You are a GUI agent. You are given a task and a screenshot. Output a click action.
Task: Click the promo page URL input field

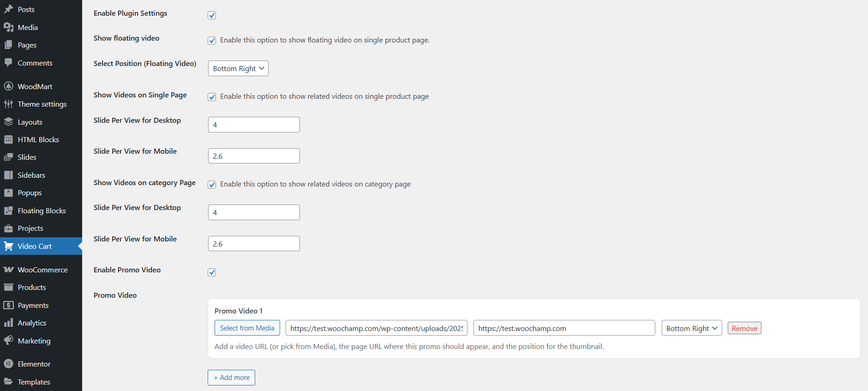point(564,328)
